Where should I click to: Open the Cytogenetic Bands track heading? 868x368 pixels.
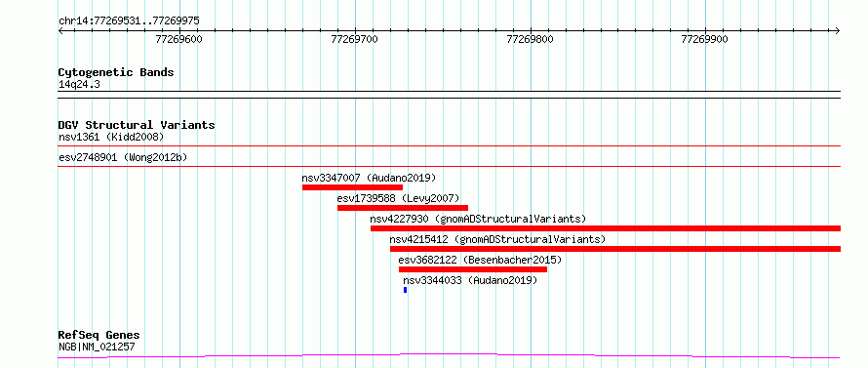pyautogui.click(x=116, y=72)
